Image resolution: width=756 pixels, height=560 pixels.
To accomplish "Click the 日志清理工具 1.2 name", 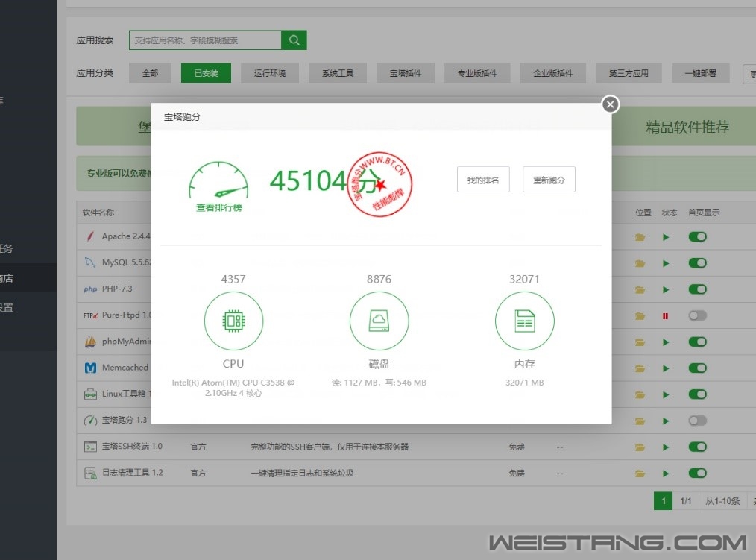I will (x=133, y=473).
